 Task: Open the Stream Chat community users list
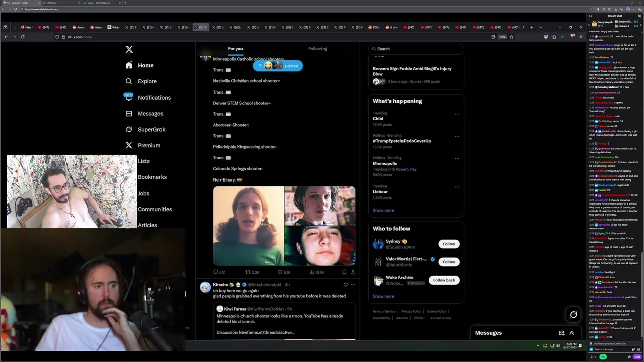pyautogui.click(x=639, y=16)
